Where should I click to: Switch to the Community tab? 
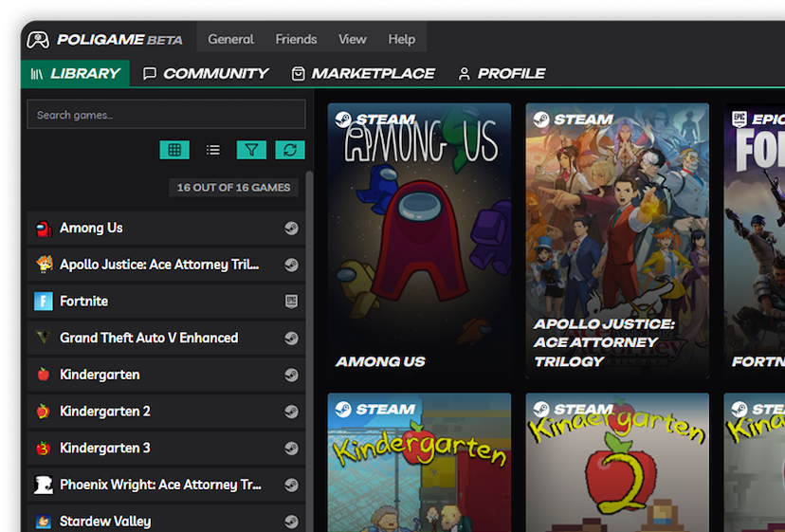point(206,74)
